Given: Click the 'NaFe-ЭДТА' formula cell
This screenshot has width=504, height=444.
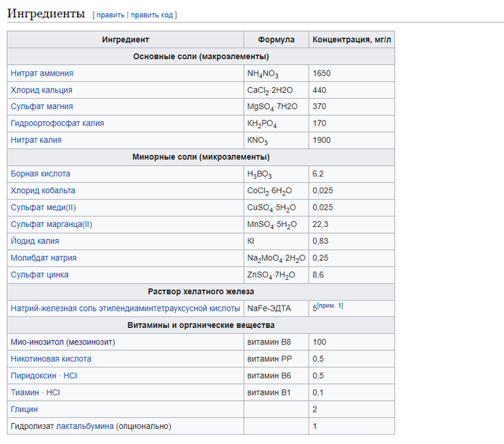Looking at the screenshot, I should pyautogui.click(x=276, y=308).
